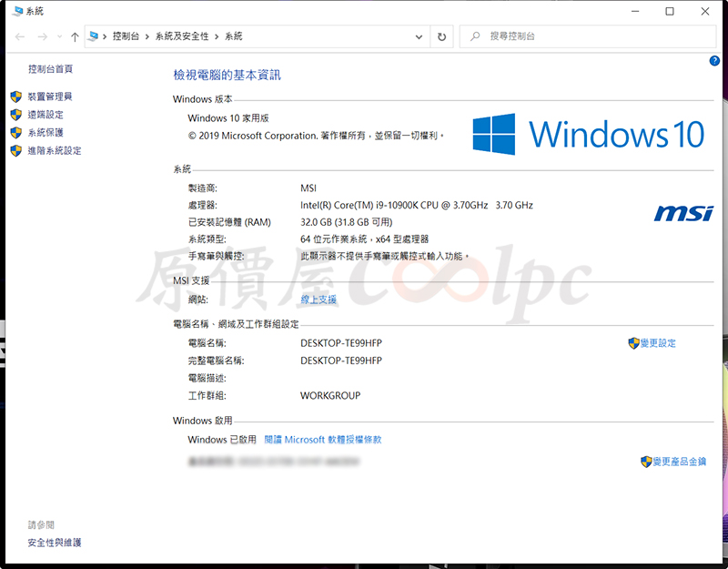This screenshot has width=728, height=569.
Task: Open the help question mark icon
Action: coord(714,61)
